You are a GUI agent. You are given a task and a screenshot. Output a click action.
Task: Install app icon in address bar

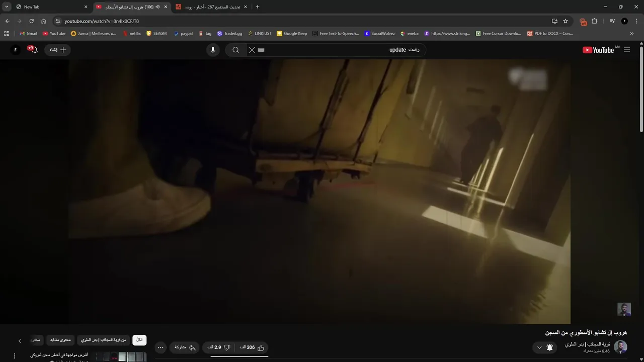pos(554,21)
